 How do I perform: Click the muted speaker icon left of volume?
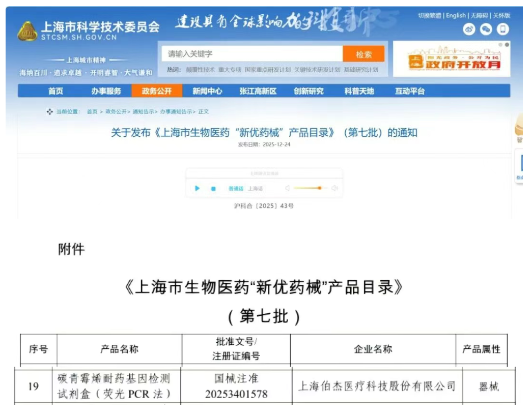click(x=287, y=189)
